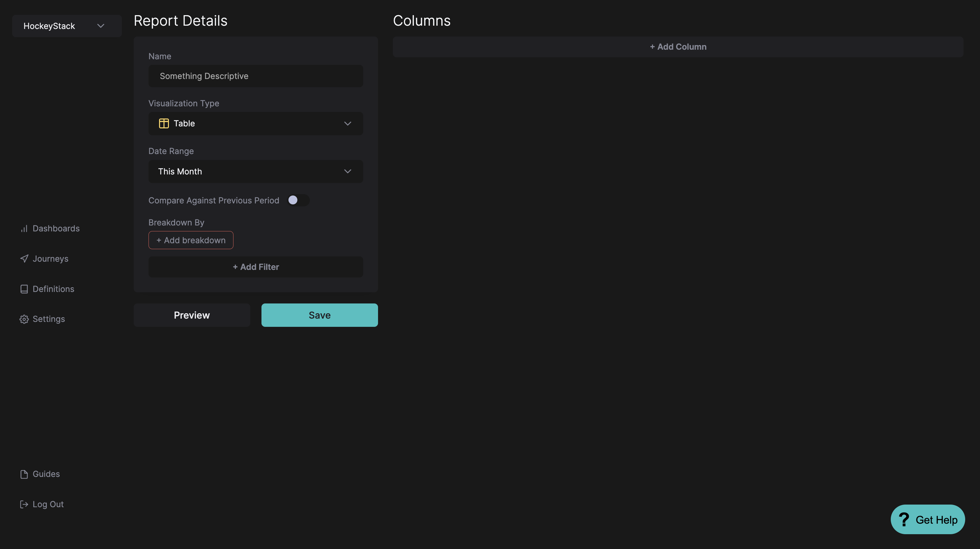
Task: Click the 'Table' visualization value
Action: coord(184,123)
